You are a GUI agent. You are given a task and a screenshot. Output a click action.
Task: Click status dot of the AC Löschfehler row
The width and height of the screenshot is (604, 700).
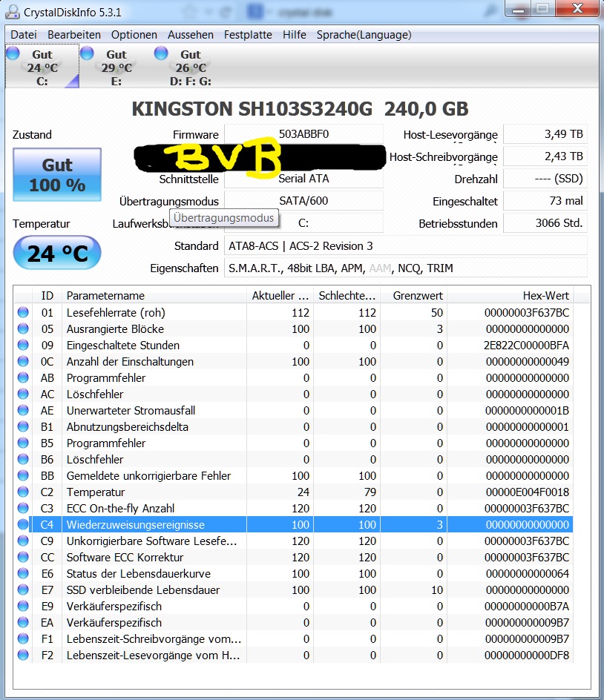point(23,394)
